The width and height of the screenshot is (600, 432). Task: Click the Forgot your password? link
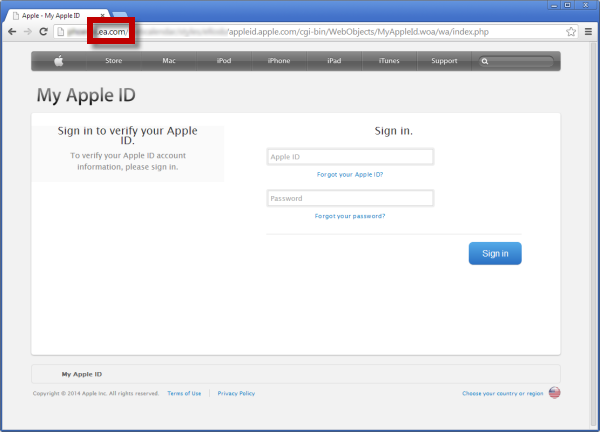click(350, 216)
